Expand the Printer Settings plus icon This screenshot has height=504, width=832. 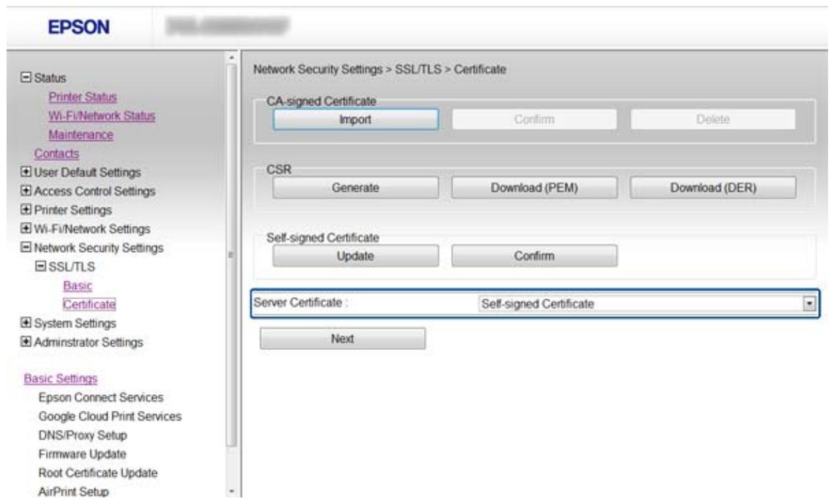25,211
